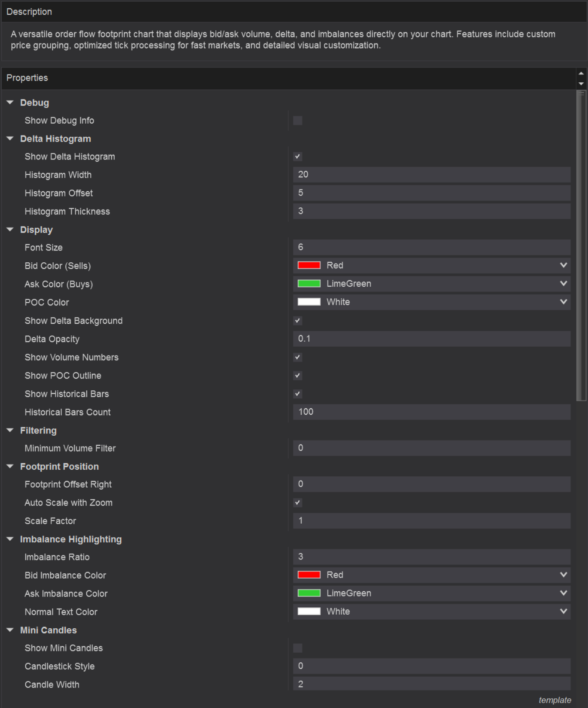The height and width of the screenshot is (708, 588).
Task: Toggle the Show POC Outline checkbox
Action: click(298, 376)
